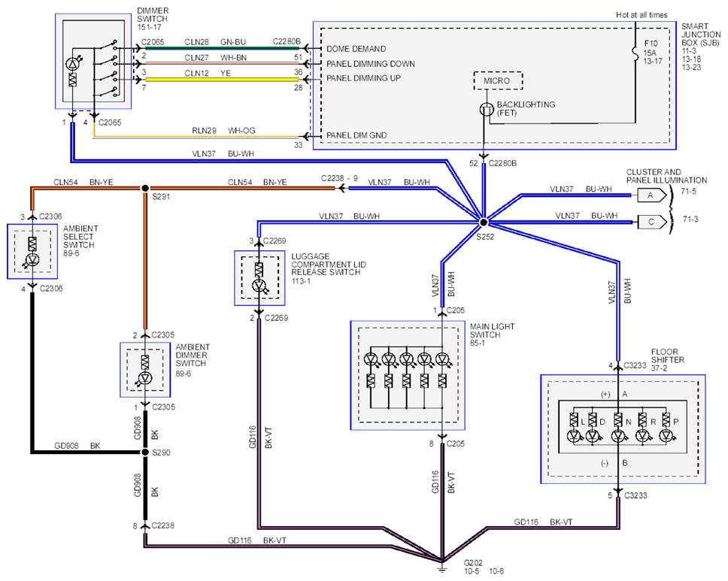Click the AMBIENT SELECT SWITCH 89-6 label

point(80,241)
